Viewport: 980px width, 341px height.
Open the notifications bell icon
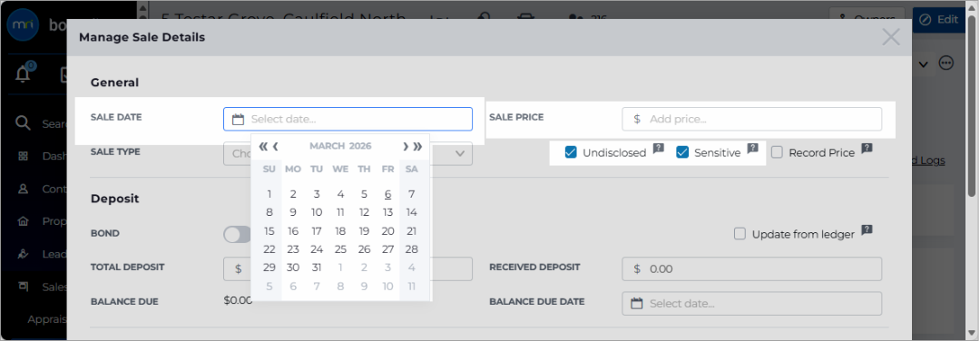23,74
